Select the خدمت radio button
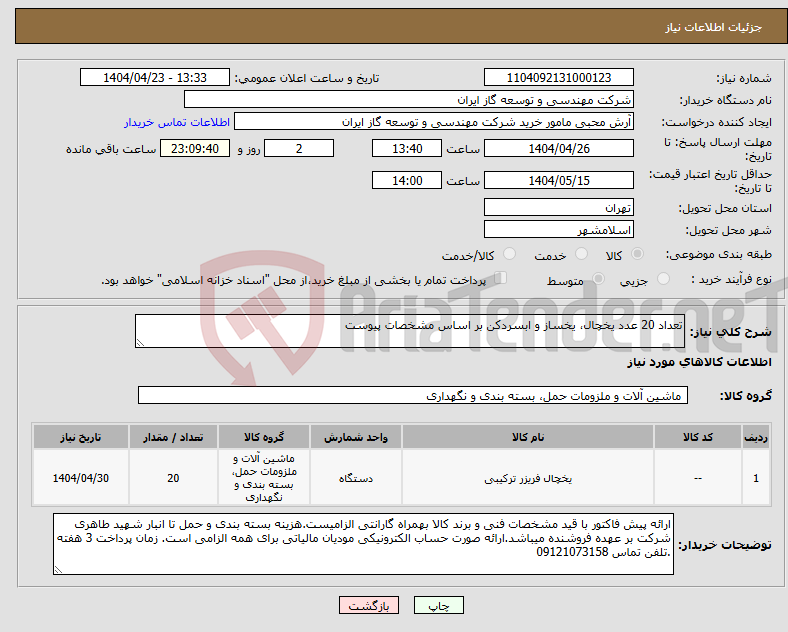Screen dimensions: 788x632 point(581,254)
